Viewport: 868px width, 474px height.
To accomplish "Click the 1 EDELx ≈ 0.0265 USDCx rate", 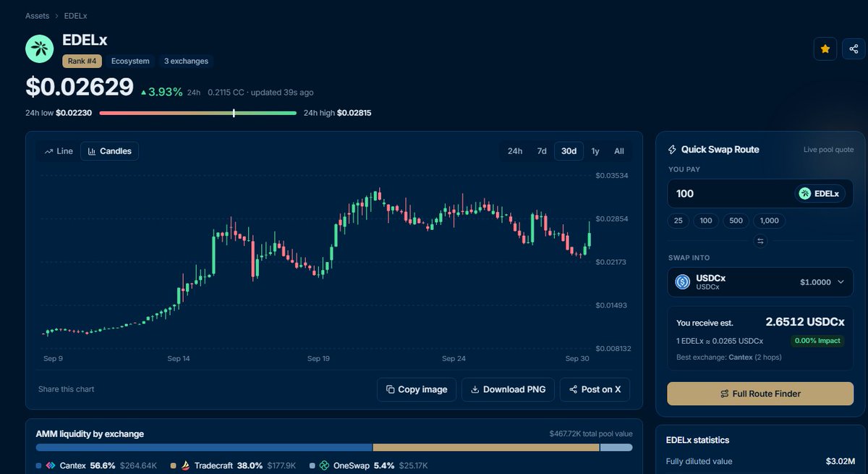I will coord(720,341).
